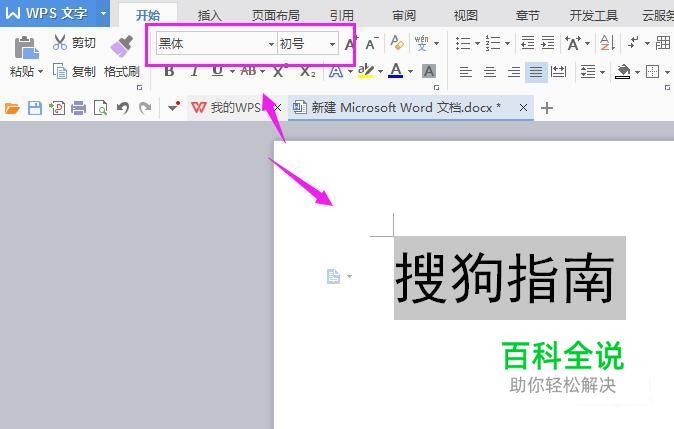
Task: Toggle underline formatting
Action: 218,71
